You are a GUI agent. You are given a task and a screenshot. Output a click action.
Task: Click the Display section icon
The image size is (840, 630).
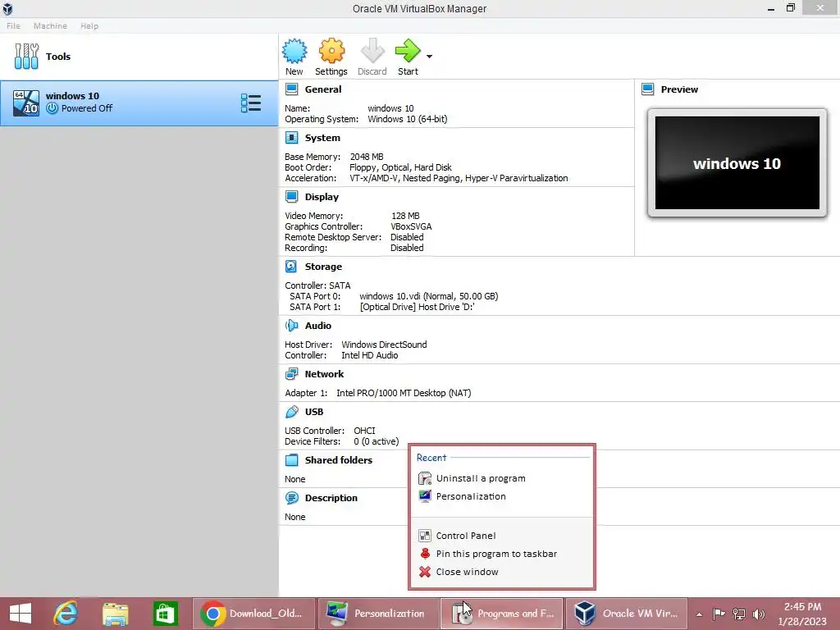point(291,197)
